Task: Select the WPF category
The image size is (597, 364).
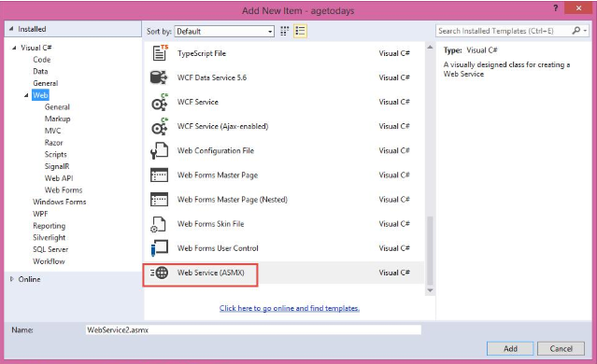Action: 40,214
